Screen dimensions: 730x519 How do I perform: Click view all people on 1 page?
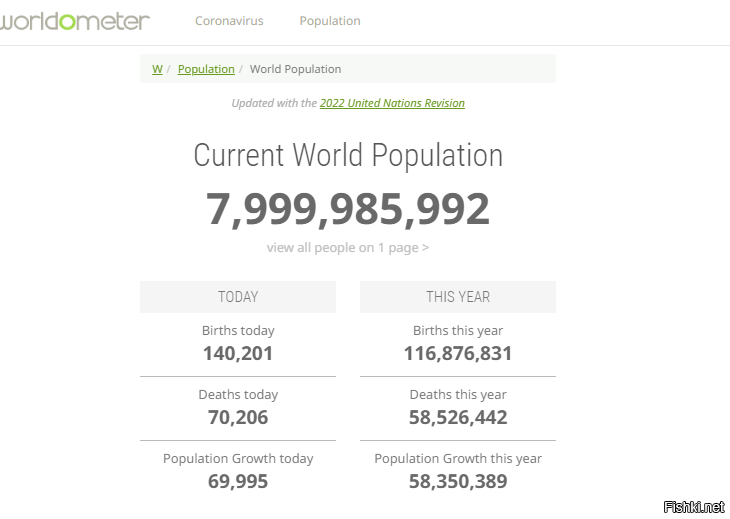tap(348, 247)
